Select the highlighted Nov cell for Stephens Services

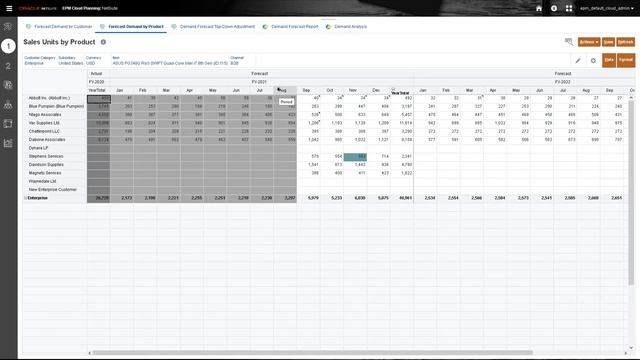point(355,157)
